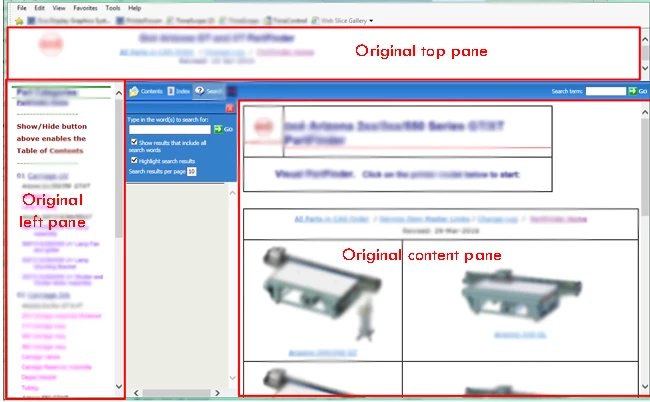Image resolution: width=650 pixels, height=402 pixels.
Task: Click the search results horizontal scrollbar thumb
Action: (177, 393)
